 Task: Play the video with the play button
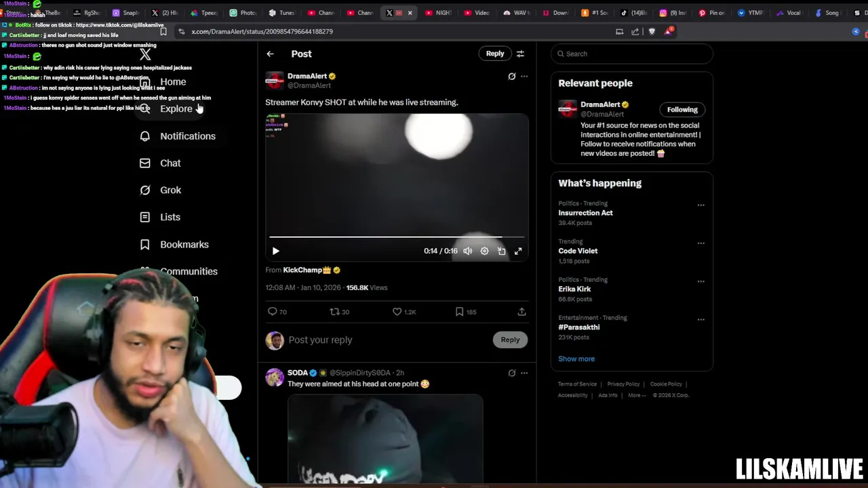[275, 251]
